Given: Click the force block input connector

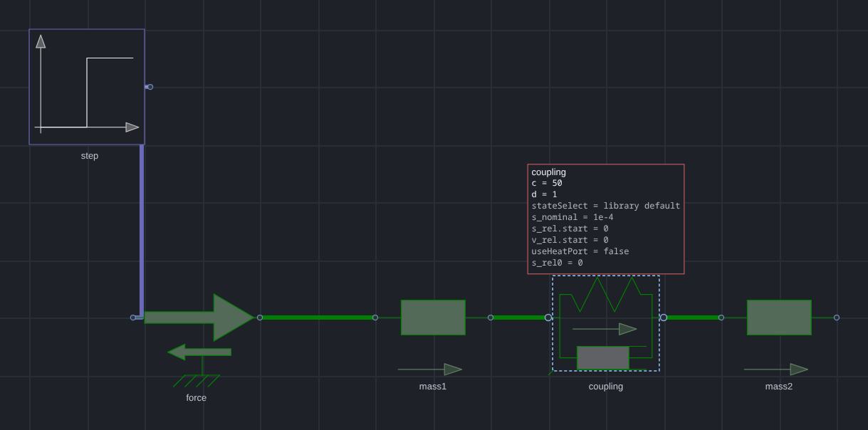Looking at the screenshot, I should 133,318.
